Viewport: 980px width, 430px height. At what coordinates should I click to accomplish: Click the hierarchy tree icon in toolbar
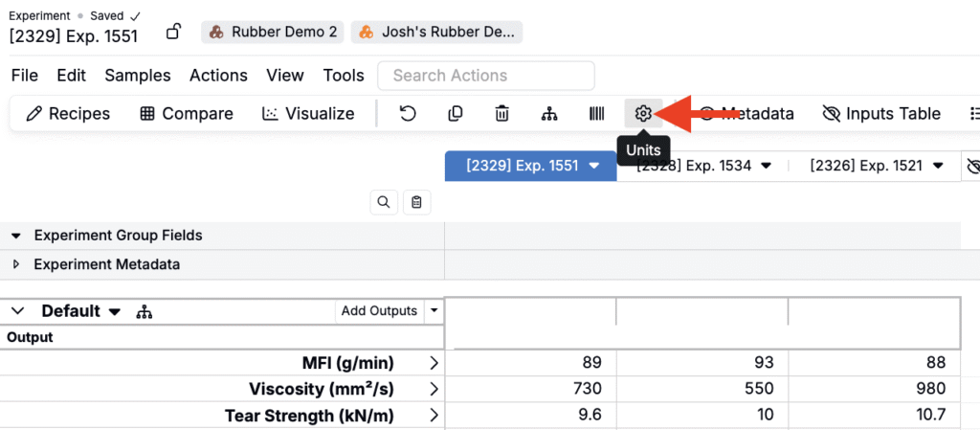tap(549, 114)
